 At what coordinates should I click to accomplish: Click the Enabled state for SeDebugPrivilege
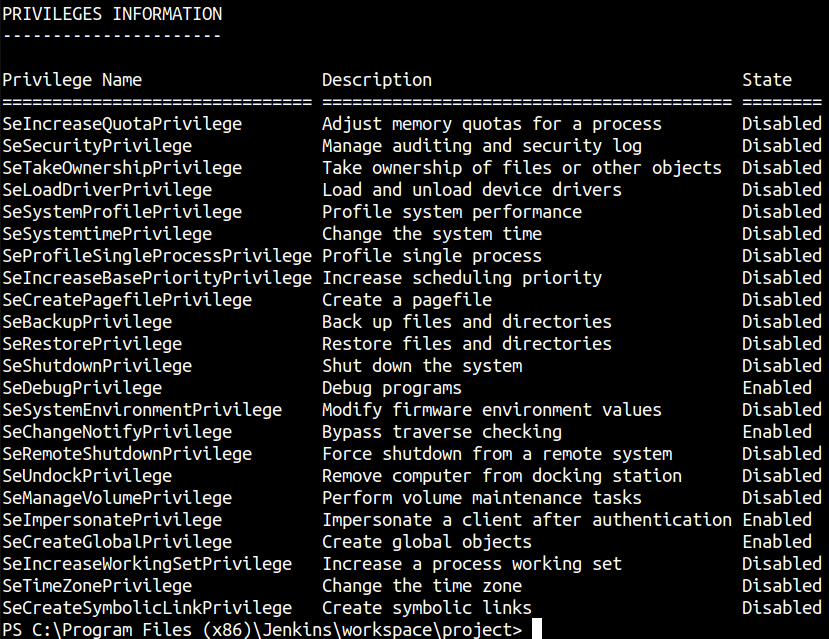[777, 388]
